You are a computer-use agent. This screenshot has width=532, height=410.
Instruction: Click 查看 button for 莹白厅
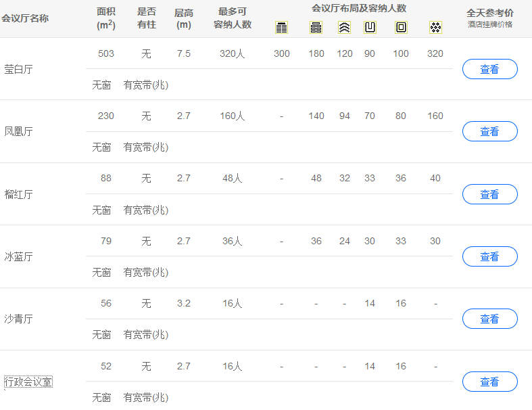pos(489,69)
